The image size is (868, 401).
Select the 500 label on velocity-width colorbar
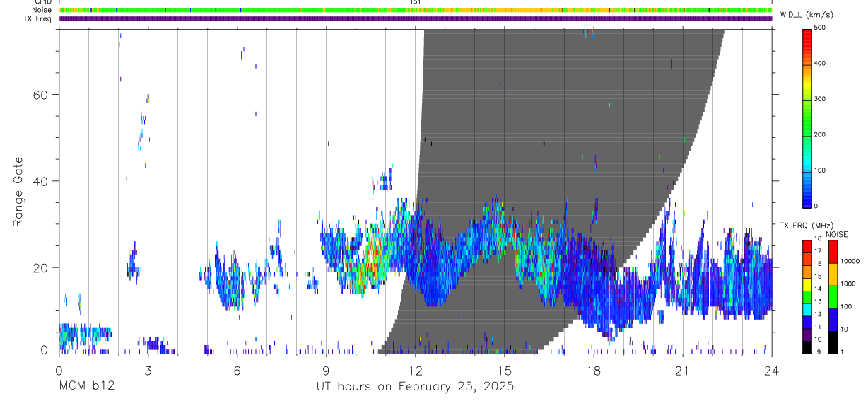tap(821, 28)
